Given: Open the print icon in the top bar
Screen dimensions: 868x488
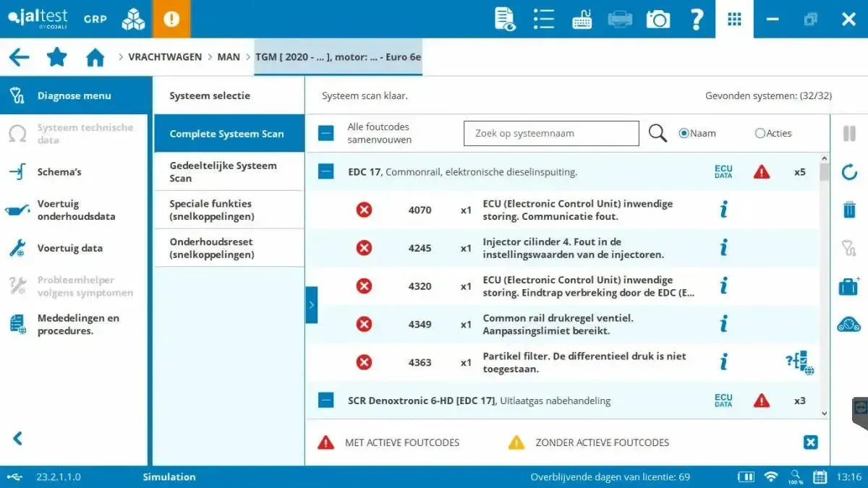Looking at the screenshot, I should click(x=619, y=19).
